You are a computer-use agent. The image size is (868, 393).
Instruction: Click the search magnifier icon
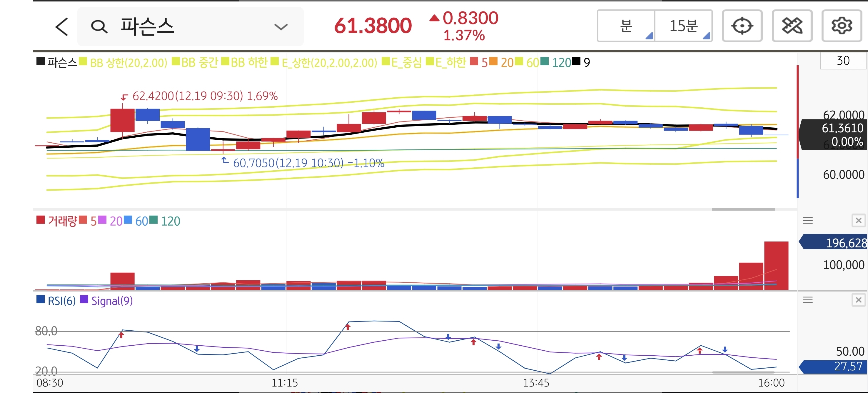coord(99,27)
